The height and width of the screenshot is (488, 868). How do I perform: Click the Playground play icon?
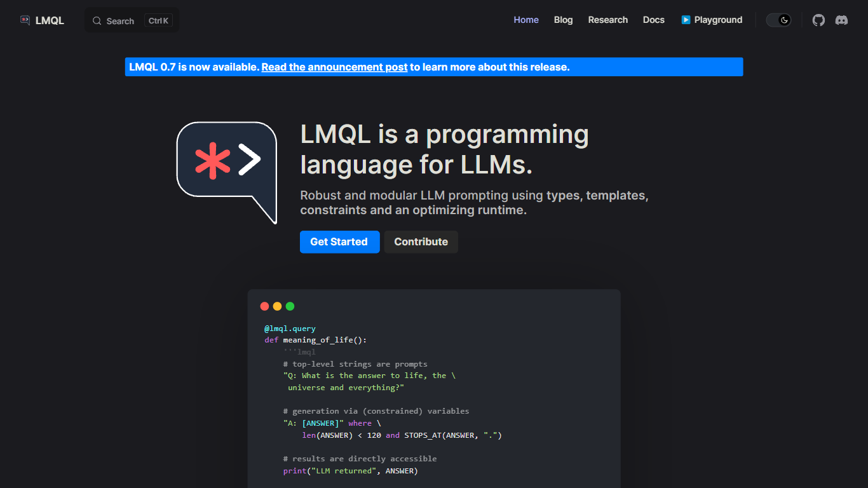[x=686, y=20]
